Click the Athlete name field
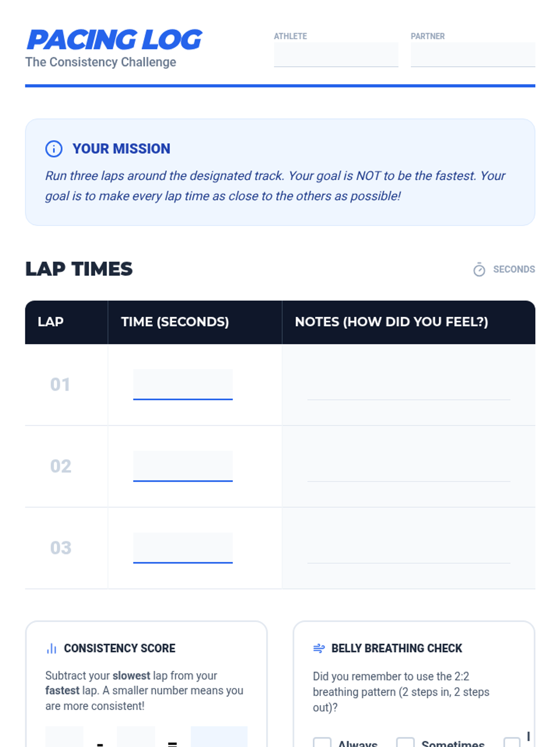 tap(336, 55)
